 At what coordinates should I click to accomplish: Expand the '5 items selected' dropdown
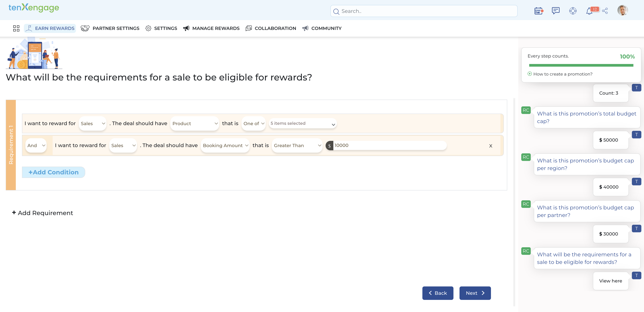click(302, 123)
